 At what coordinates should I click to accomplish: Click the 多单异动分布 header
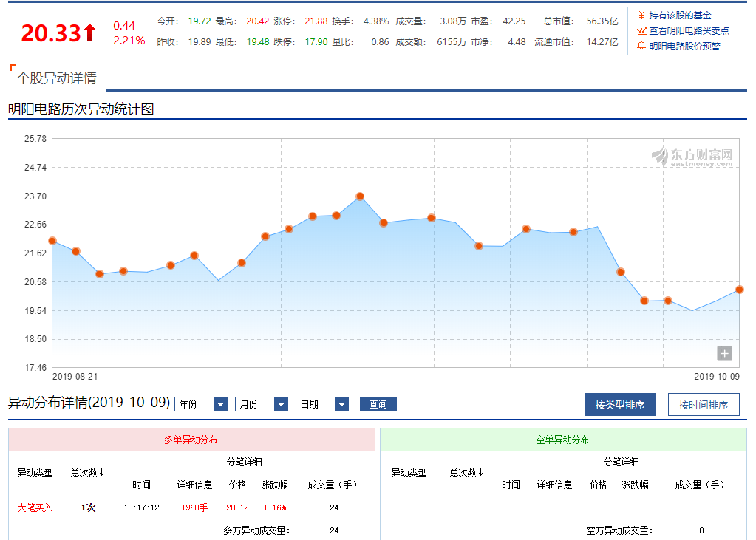(x=191, y=440)
